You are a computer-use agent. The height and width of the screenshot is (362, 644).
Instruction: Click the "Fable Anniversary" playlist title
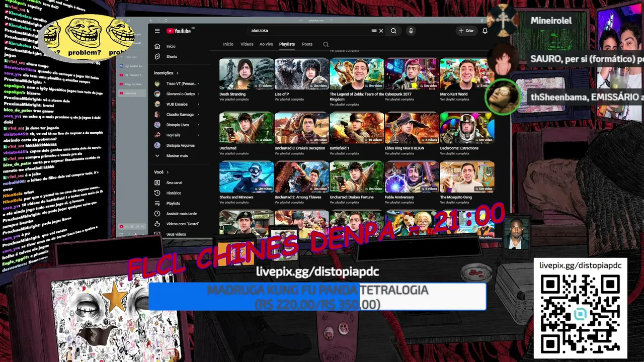[399, 197]
